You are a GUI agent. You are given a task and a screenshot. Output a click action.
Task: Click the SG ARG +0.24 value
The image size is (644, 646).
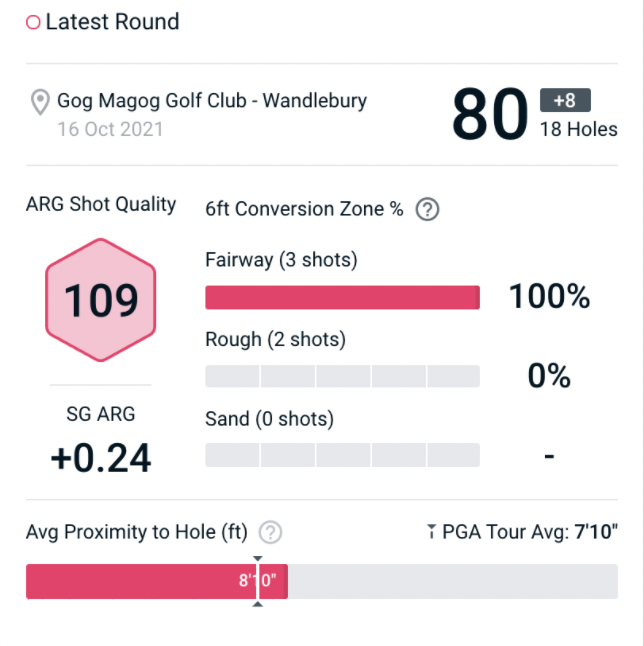101,457
